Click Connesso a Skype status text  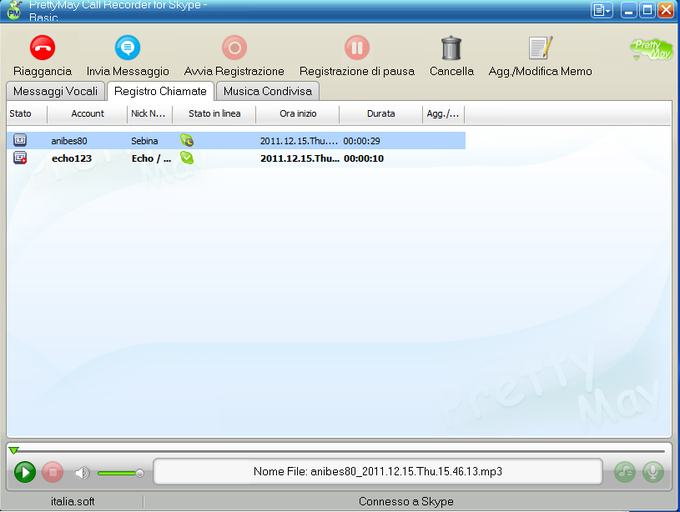pyautogui.click(x=406, y=502)
